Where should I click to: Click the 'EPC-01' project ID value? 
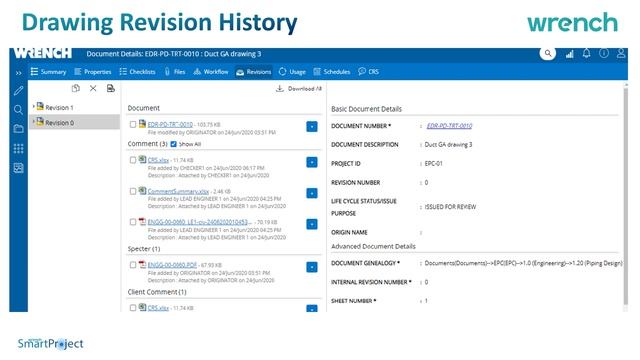pyautogui.click(x=433, y=163)
